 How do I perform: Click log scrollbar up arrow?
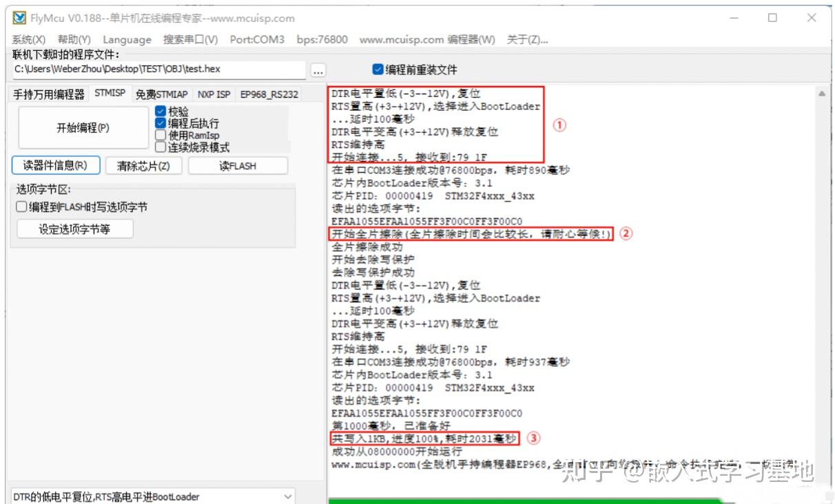(x=821, y=94)
